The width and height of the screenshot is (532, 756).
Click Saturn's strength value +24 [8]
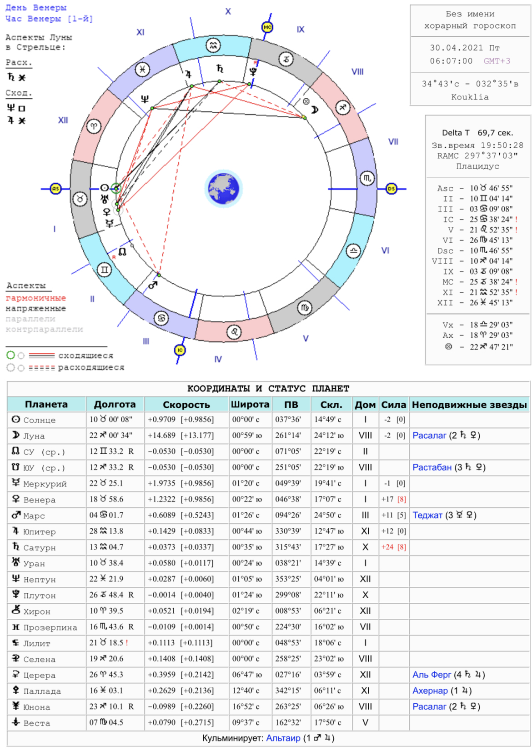[x=394, y=547]
